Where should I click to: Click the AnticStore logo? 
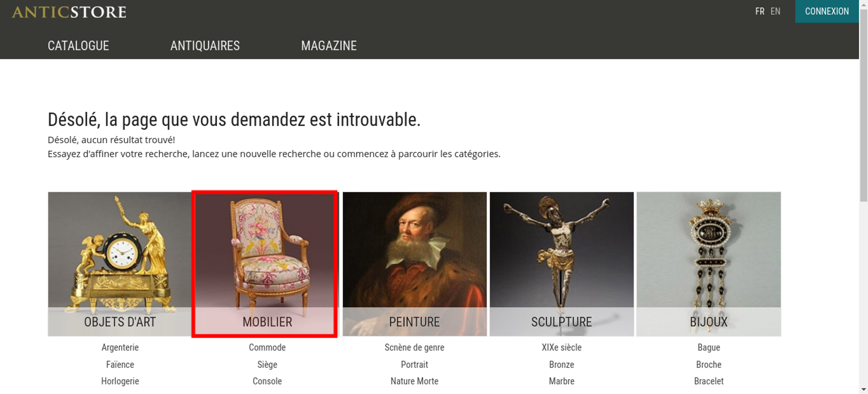[69, 12]
